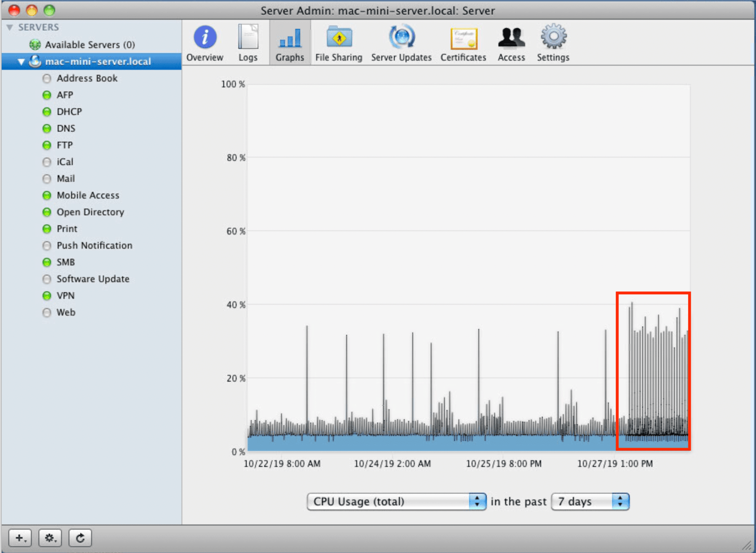The image size is (756, 553).
Task: Open the Access users icon
Action: pos(511,38)
